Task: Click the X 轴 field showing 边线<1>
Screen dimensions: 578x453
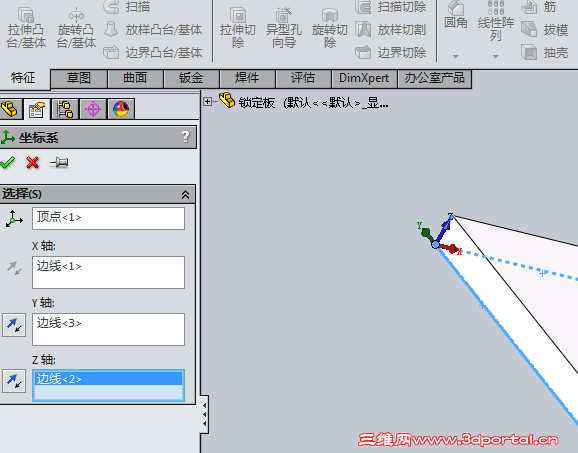Action: pyautogui.click(x=108, y=272)
